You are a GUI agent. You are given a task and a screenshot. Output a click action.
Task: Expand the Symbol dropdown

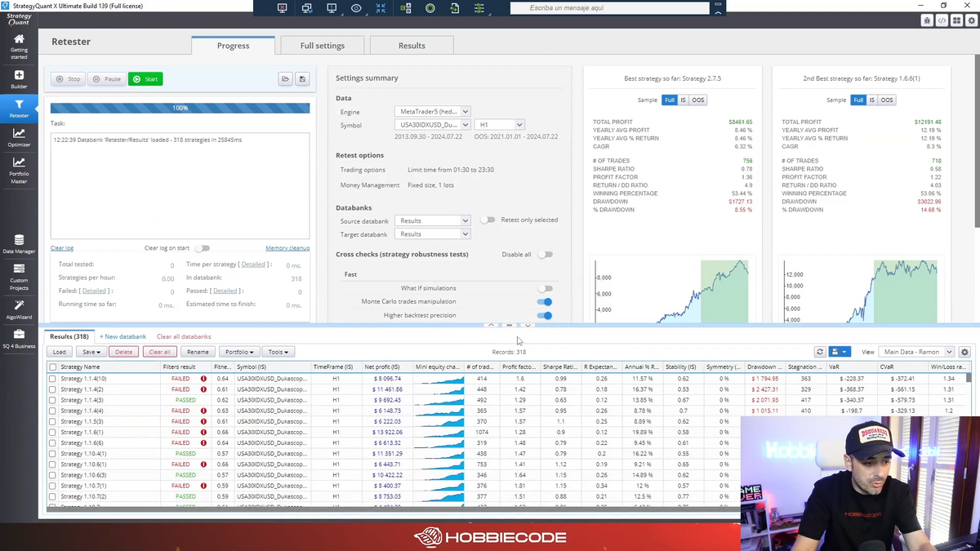(432, 125)
